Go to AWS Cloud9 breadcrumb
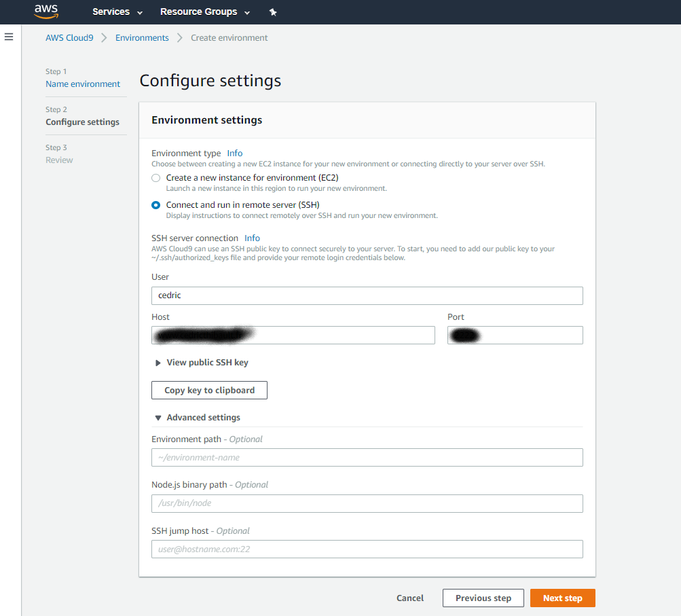This screenshot has width=681, height=616. tap(69, 38)
